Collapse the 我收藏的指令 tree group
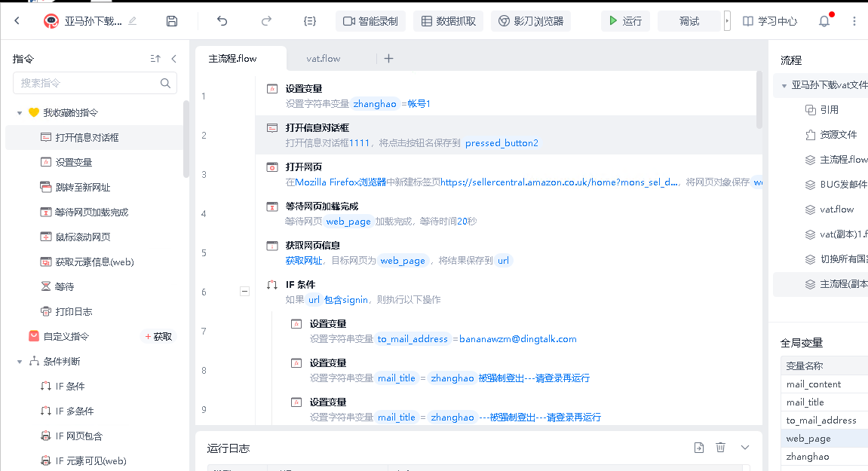868x471 pixels. tap(20, 113)
